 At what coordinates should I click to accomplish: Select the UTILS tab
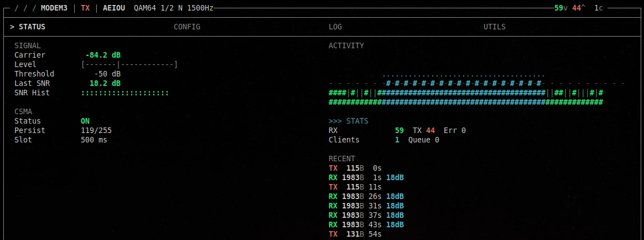(494, 27)
